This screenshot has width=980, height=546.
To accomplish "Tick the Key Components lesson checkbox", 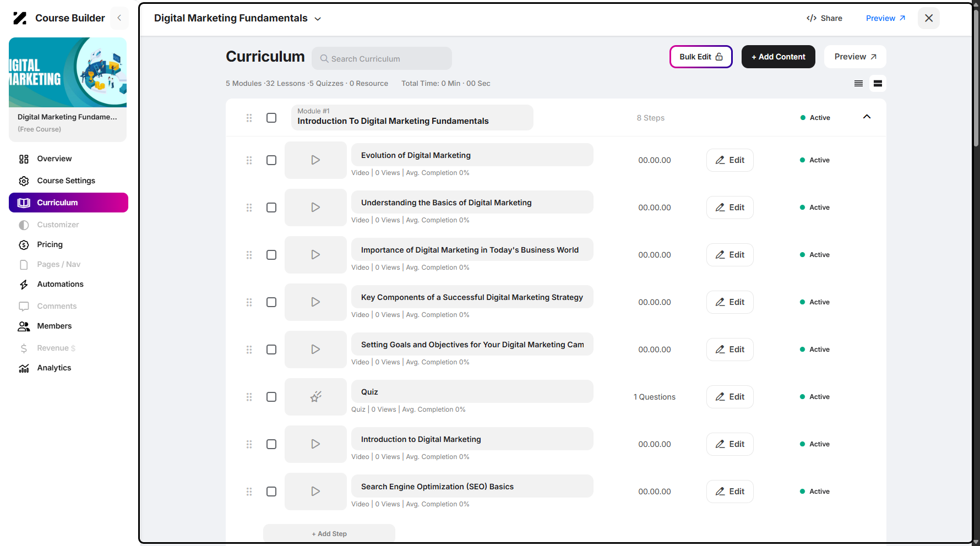I will click(x=271, y=302).
